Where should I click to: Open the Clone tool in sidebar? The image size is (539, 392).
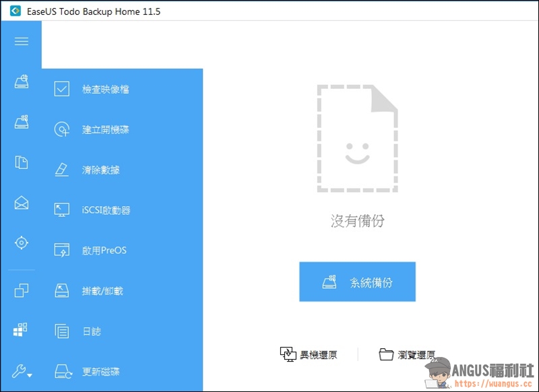pyautogui.click(x=21, y=290)
